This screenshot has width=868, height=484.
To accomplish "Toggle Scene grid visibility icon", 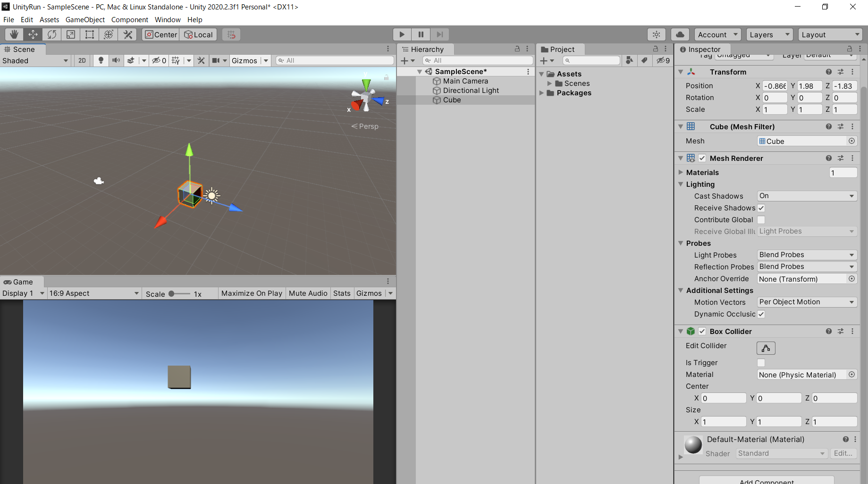I will [176, 60].
